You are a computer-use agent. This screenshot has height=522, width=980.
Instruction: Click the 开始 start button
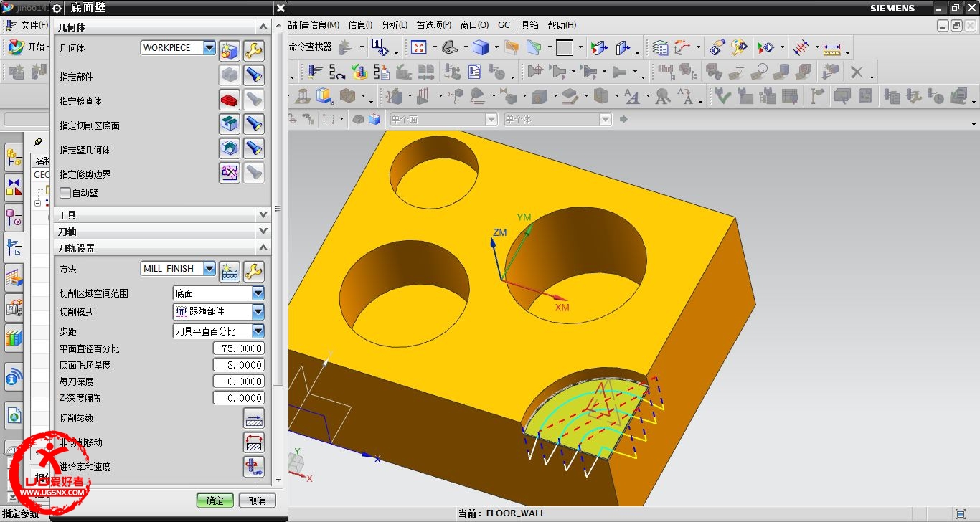[27, 47]
